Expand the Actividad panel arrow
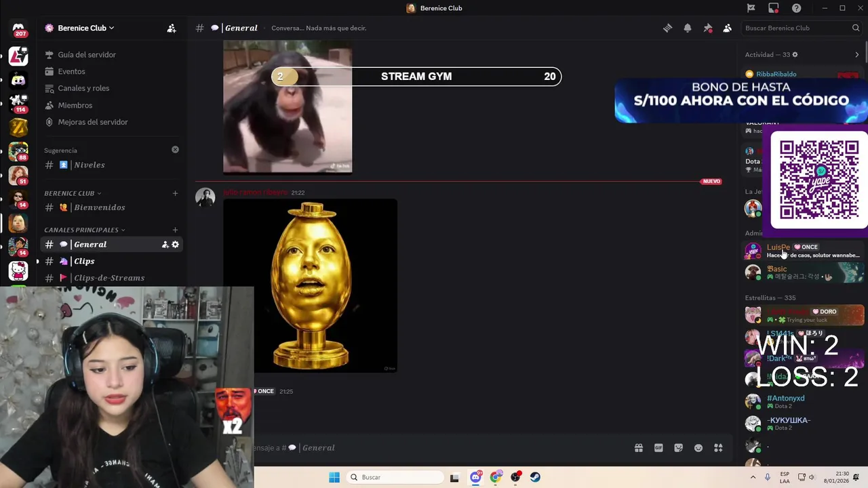 tap(856, 55)
